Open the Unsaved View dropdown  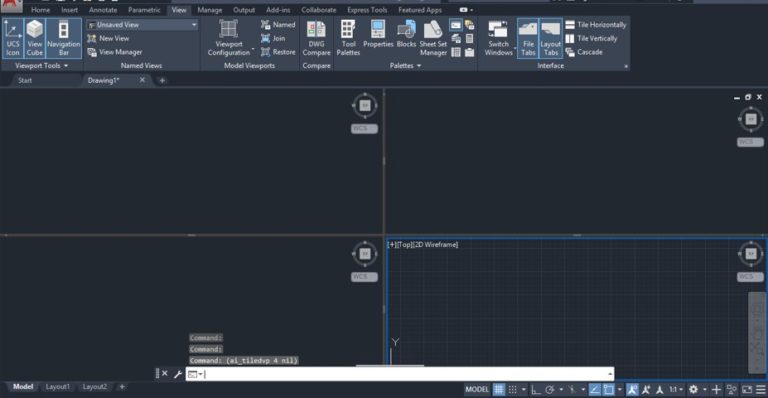pyautogui.click(x=142, y=24)
